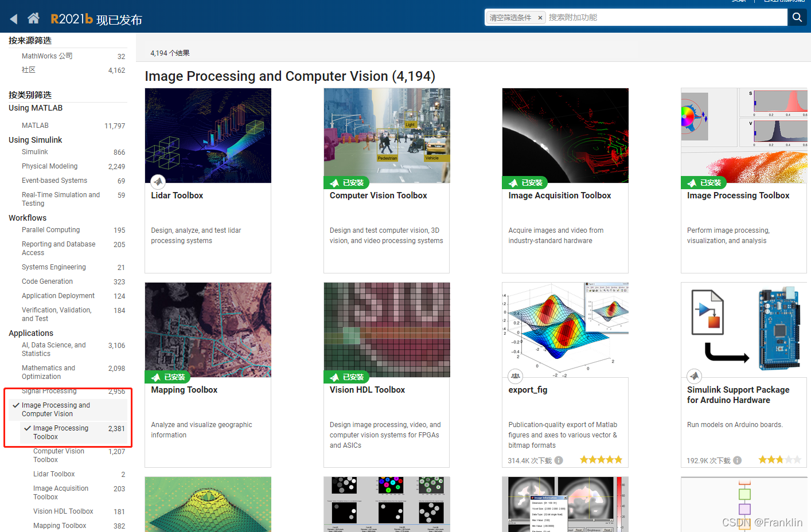Open the export_fig surface plot thumbnail
The width and height of the screenshot is (811, 532).
566,330
